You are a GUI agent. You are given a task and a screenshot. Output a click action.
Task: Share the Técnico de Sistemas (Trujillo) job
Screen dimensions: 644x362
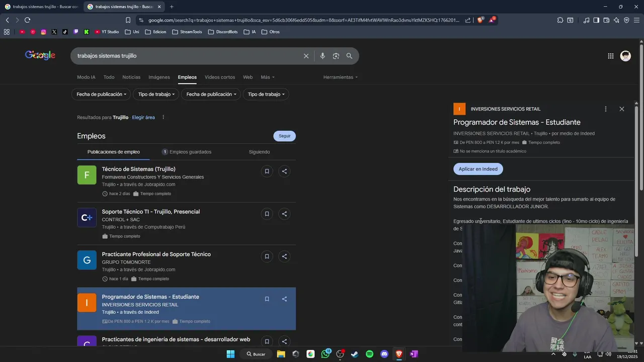[x=284, y=171]
